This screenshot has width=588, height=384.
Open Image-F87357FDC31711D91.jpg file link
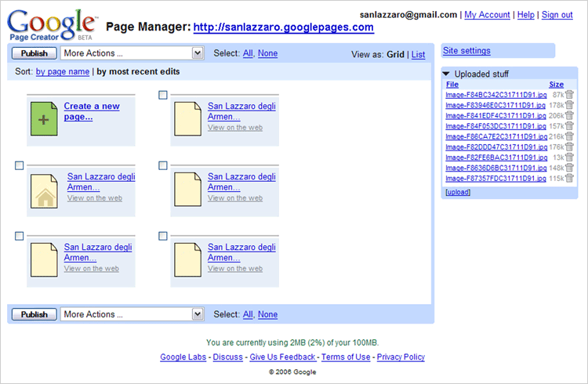point(495,179)
